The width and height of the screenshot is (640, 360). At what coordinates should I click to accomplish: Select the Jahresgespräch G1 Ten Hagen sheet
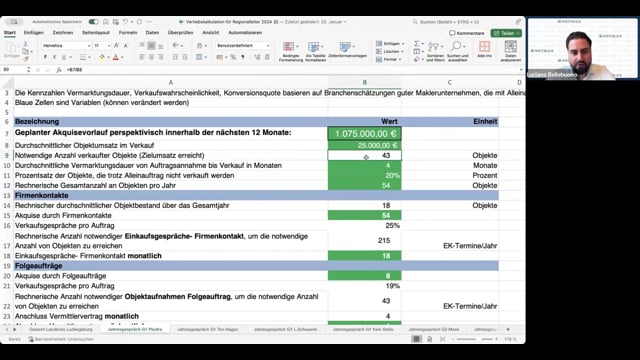(x=208, y=329)
